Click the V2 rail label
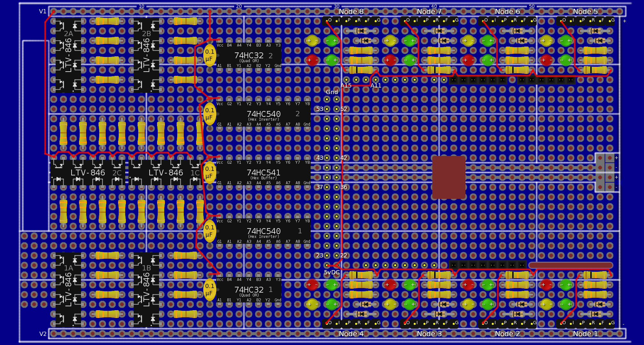 click(x=43, y=334)
